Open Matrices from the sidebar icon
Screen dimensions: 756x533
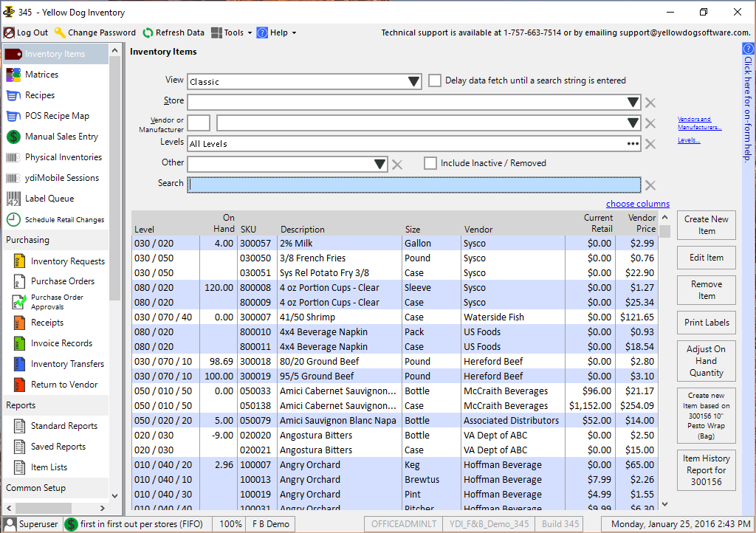click(13, 75)
